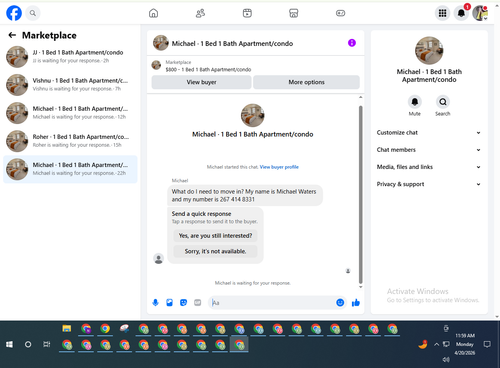Viewport: 500px width, 368px height.
Task: Open the sticker picker icon
Action: coord(183,303)
